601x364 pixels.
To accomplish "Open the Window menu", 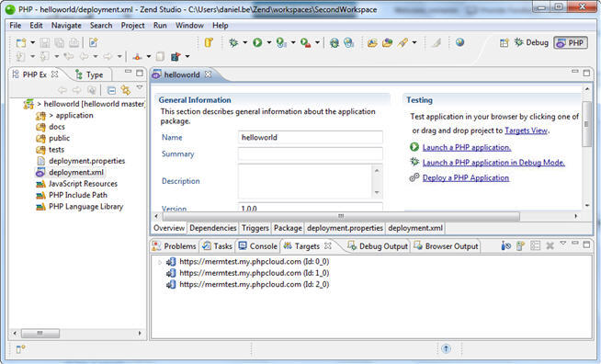I will click(189, 26).
